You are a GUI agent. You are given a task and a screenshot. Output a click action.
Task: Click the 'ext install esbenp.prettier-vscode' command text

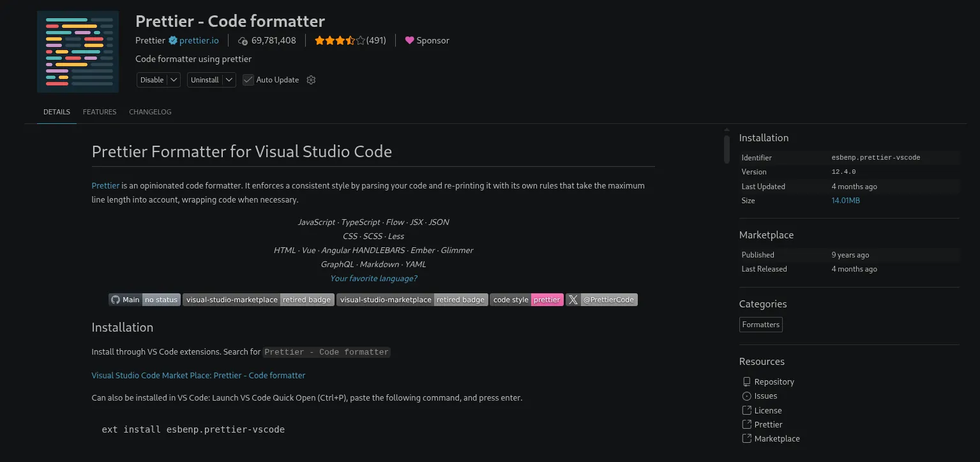[x=193, y=429]
